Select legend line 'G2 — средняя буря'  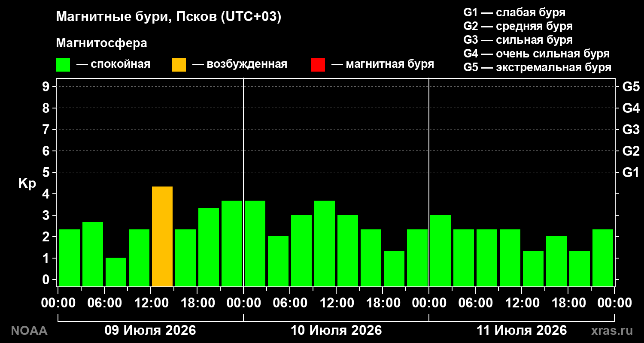click(x=518, y=26)
